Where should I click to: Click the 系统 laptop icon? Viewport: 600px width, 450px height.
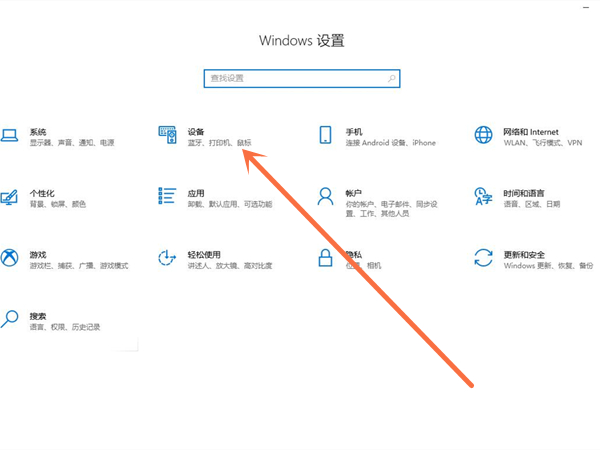(x=10, y=135)
